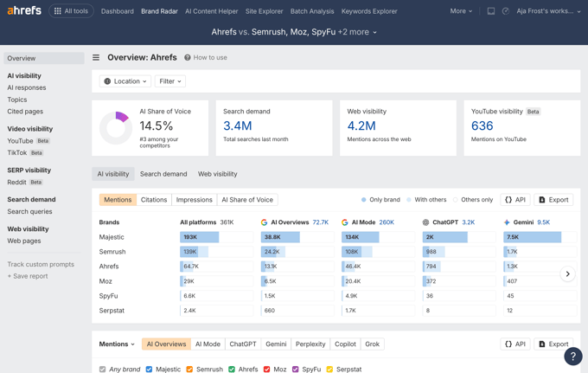The width and height of the screenshot is (588, 373).
Task: Click Save report in the sidebar
Action: click(28, 276)
